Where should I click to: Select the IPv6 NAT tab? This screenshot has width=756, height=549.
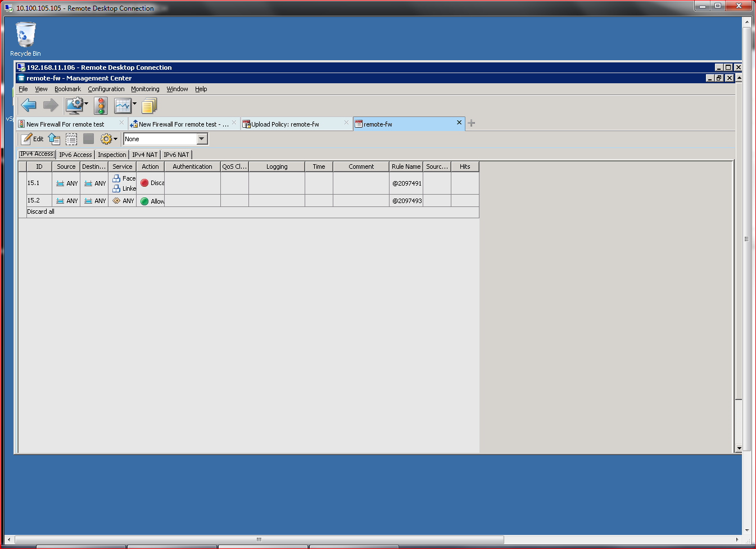(x=176, y=155)
